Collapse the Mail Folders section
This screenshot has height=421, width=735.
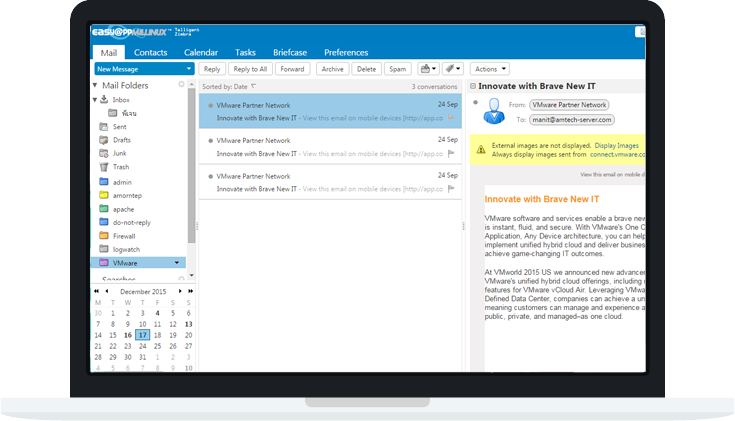95,85
